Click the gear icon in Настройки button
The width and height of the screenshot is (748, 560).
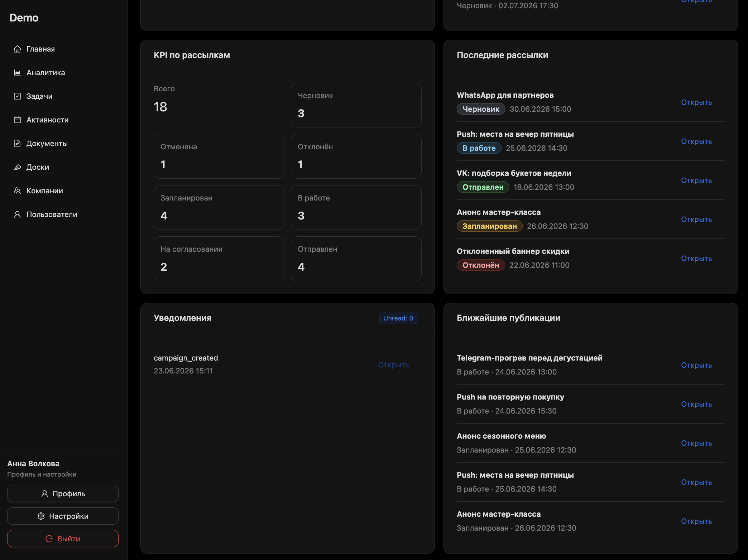tap(41, 516)
